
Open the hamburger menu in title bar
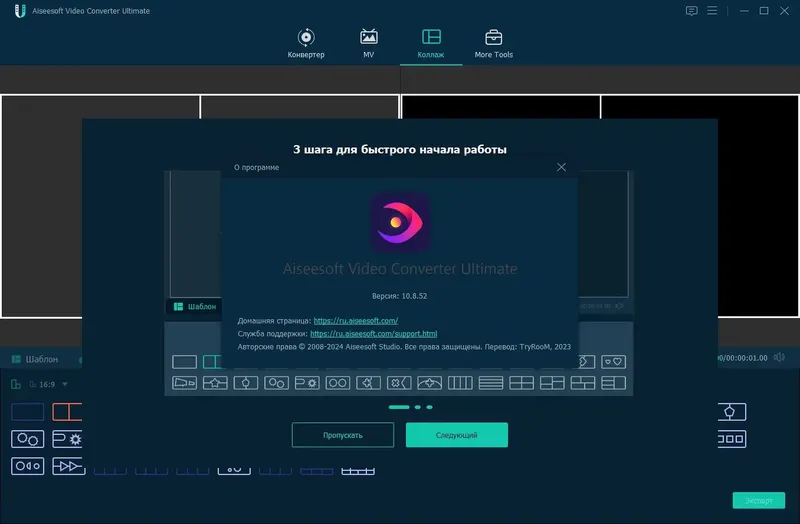pos(712,11)
